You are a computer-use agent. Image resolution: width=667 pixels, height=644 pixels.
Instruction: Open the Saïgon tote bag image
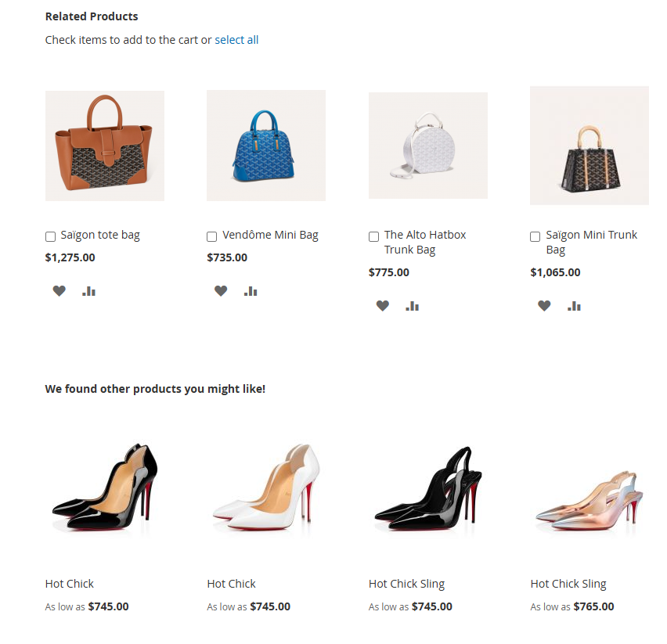pyautogui.click(x=105, y=146)
